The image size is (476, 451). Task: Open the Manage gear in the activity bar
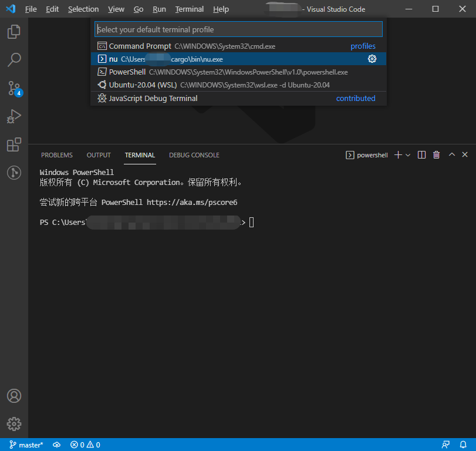click(x=13, y=423)
